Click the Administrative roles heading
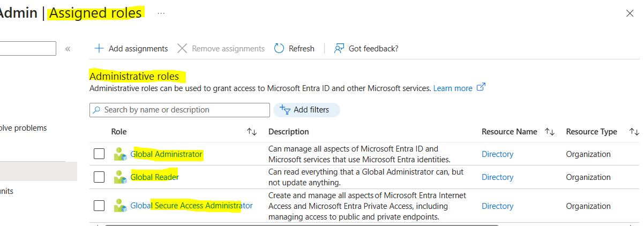This screenshot has height=226, width=644. point(134,76)
